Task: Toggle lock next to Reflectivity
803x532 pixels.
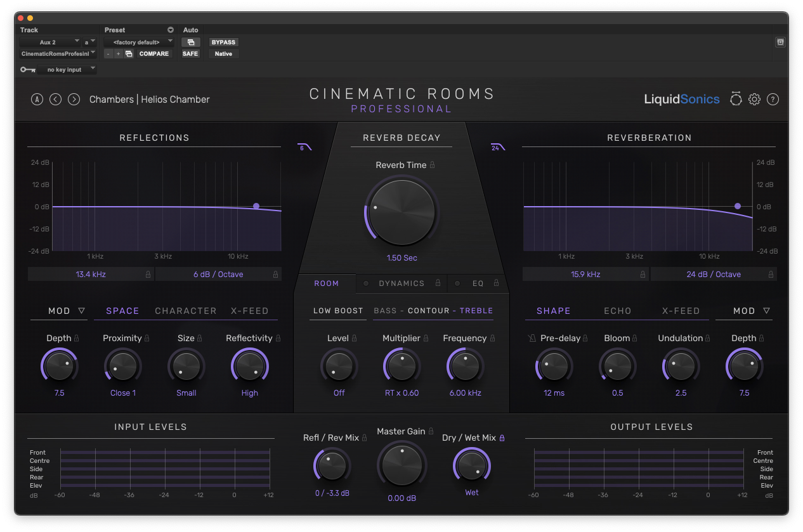Action: click(x=278, y=339)
